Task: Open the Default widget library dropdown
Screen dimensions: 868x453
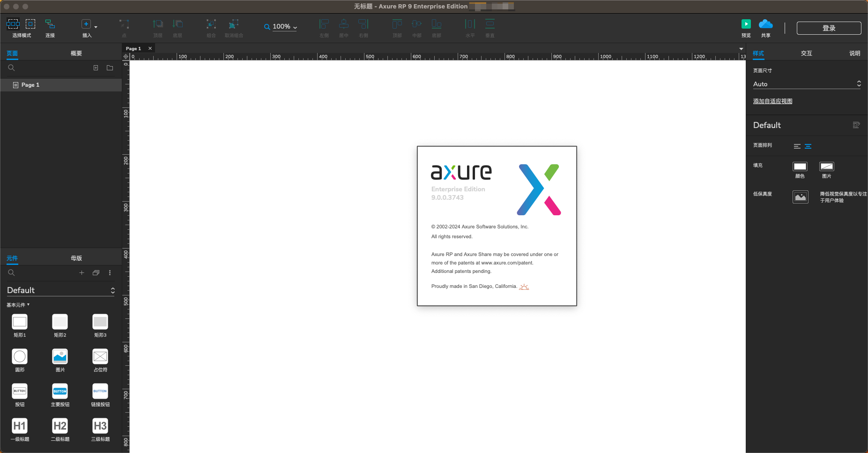Action: click(61, 290)
